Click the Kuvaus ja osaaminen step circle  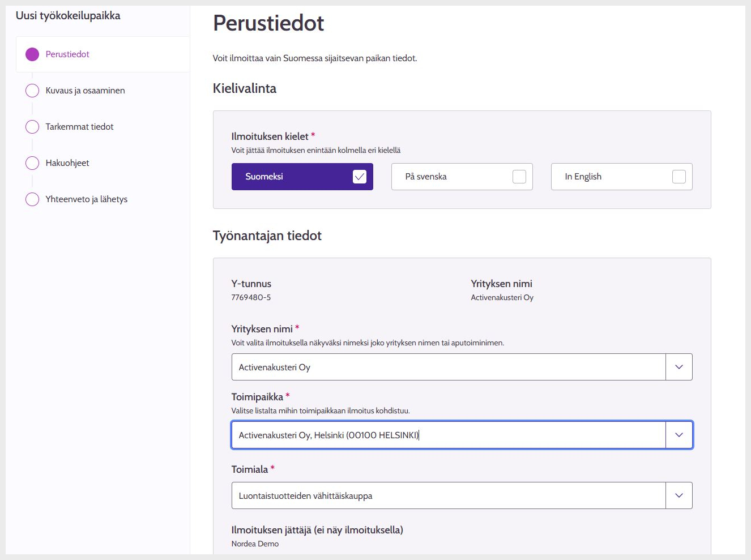pyautogui.click(x=32, y=91)
